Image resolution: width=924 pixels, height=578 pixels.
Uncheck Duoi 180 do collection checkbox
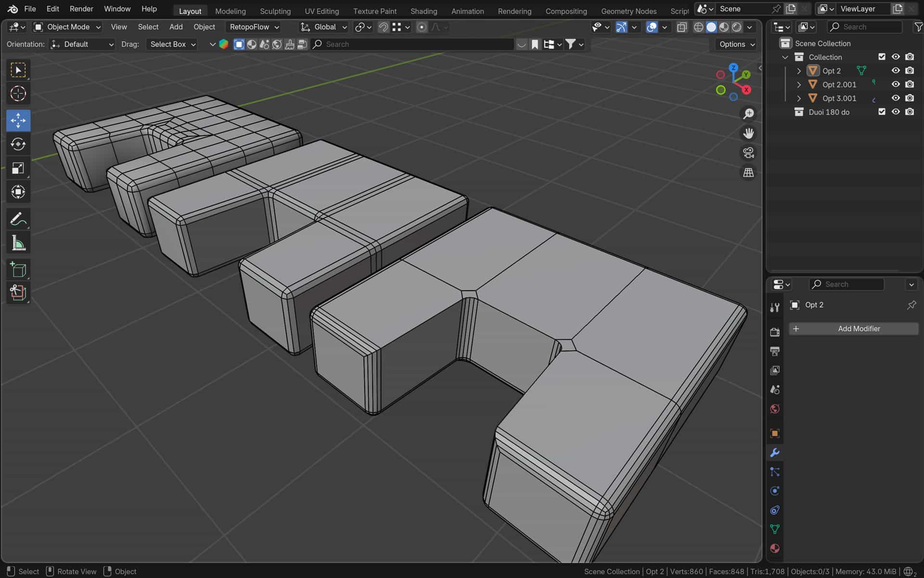tap(882, 112)
